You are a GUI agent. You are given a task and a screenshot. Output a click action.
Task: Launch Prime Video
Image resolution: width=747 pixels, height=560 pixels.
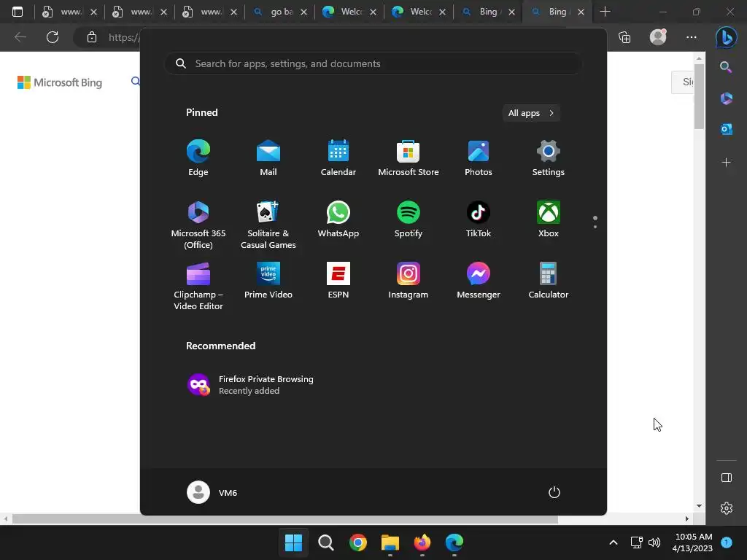tap(268, 281)
